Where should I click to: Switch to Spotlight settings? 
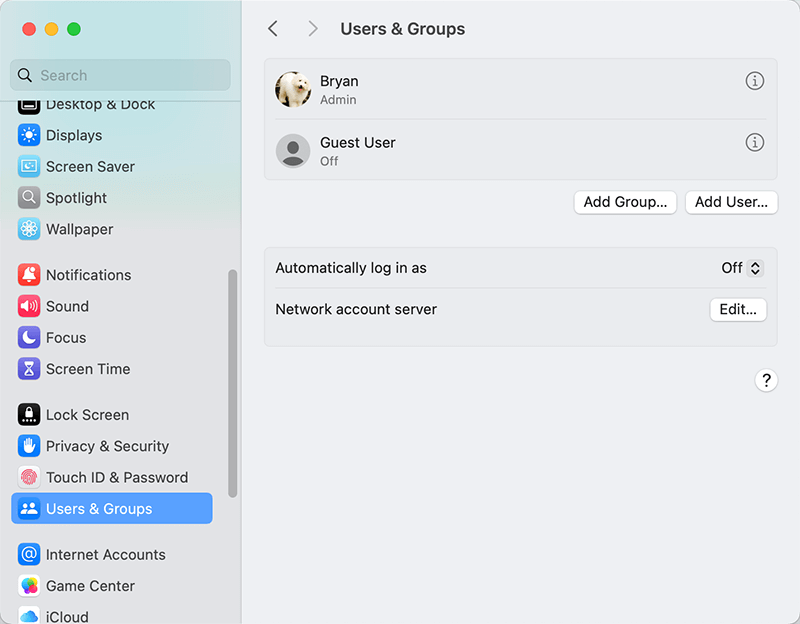point(29,198)
